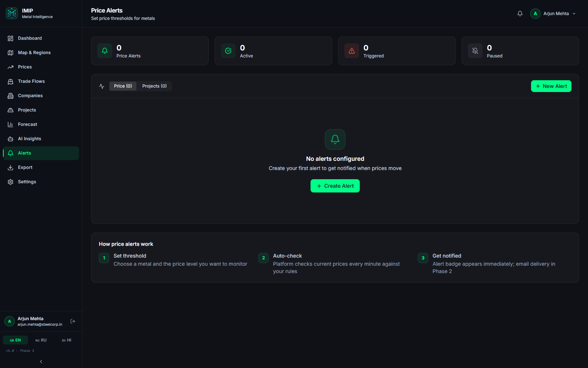Collapse the sidebar with chevron arrow
The height and width of the screenshot is (368, 588).
(41, 361)
